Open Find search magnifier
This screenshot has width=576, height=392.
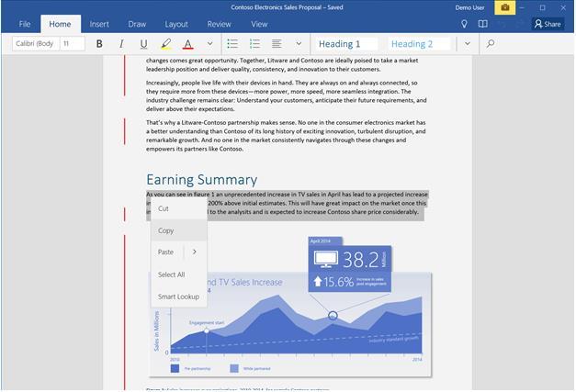490,44
